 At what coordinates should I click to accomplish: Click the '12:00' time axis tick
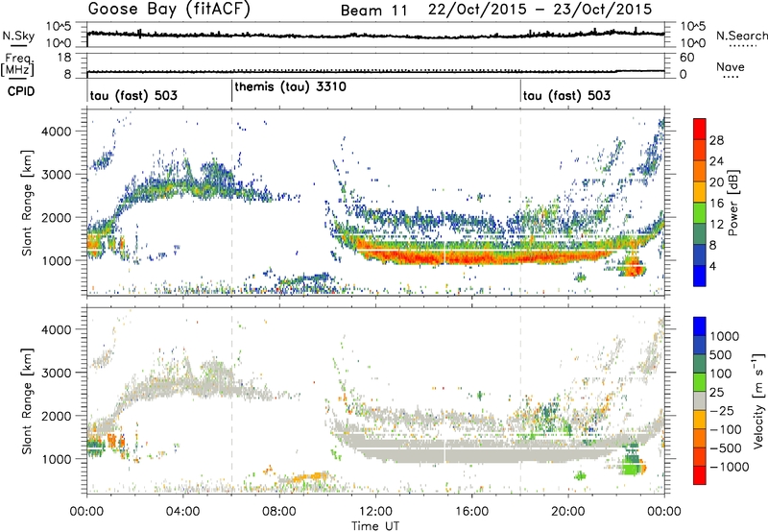pyautogui.click(x=375, y=512)
